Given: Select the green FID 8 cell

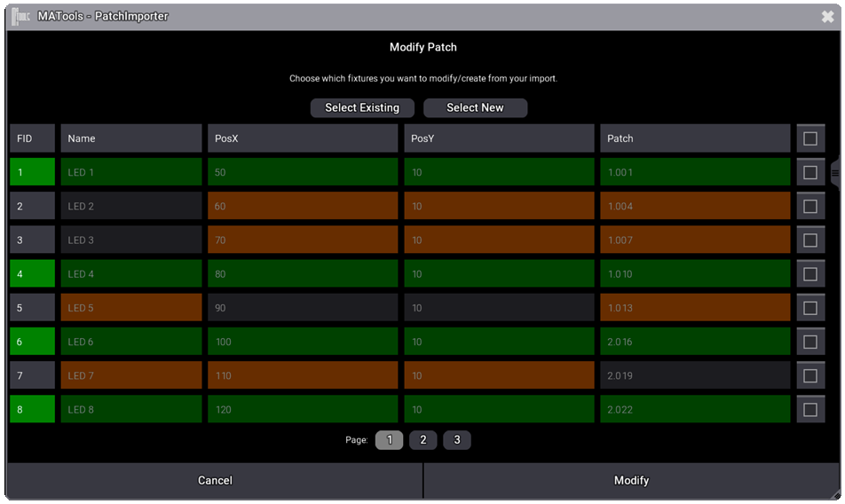Looking at the screenshot, I should 32,410.
